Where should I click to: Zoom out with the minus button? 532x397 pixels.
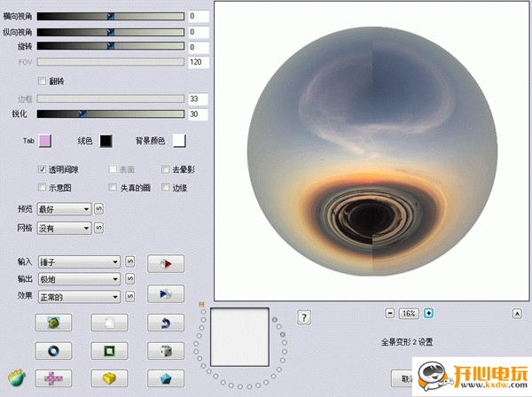click(390, 314)
